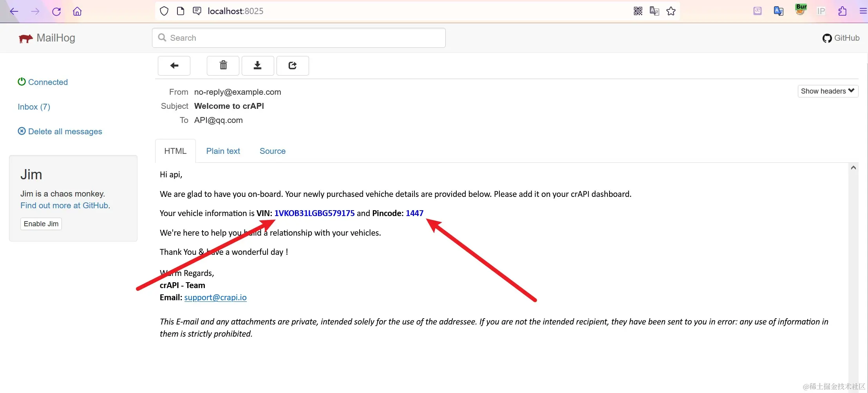
Task: Open the QR code icon in address bar
Action: [x=638, y=11]
